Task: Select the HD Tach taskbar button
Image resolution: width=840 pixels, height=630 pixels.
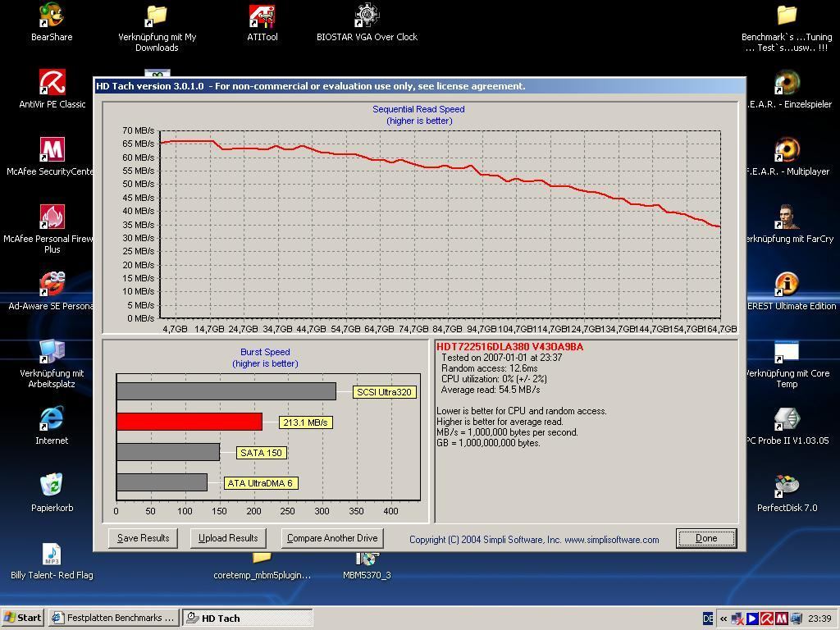Action: (x=248, y=618)
